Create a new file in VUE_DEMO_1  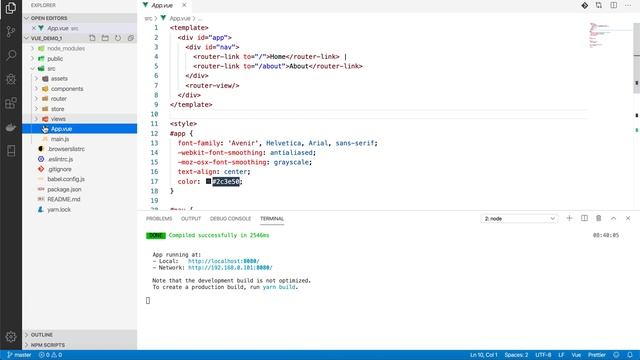(x=92, y=38)
